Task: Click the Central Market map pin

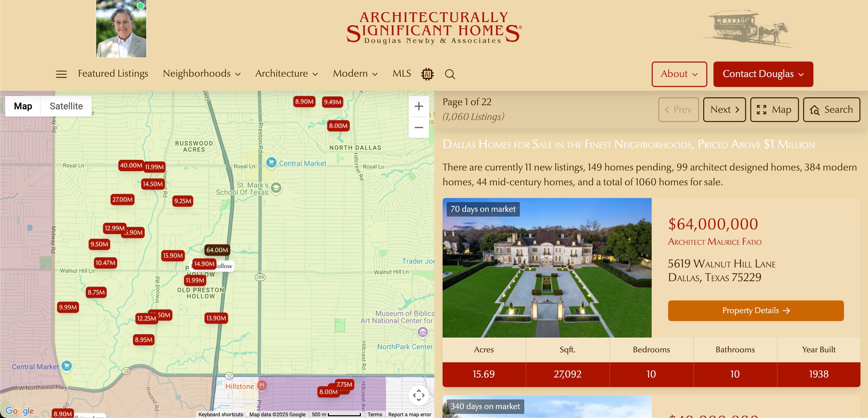Action: click(271, 162)
